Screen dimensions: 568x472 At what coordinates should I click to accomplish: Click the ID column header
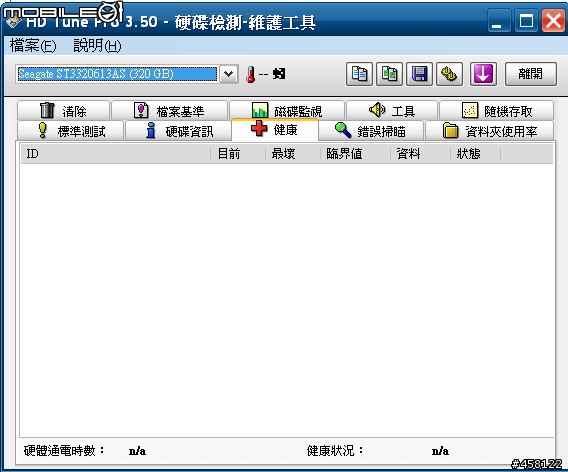click(116, 154)
